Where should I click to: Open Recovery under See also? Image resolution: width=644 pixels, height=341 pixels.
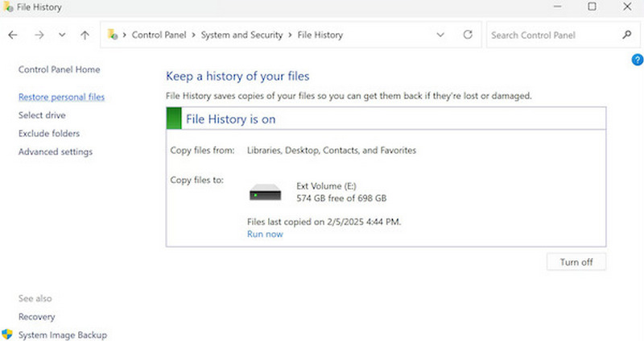click(x=36, y=317)
